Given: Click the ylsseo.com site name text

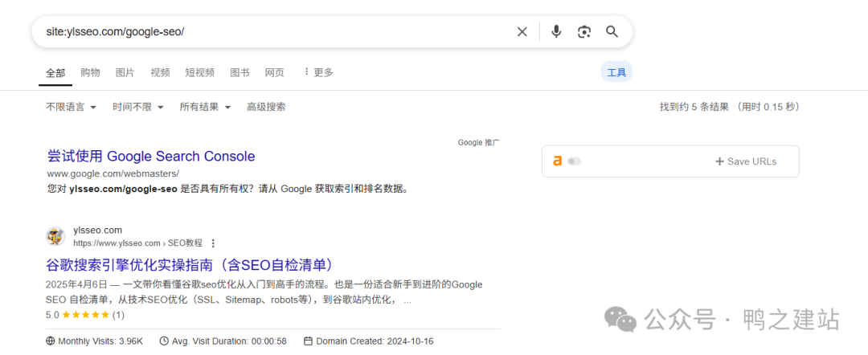Looking at the screenshot, I should pyautogui.click(x=97, y=230).
